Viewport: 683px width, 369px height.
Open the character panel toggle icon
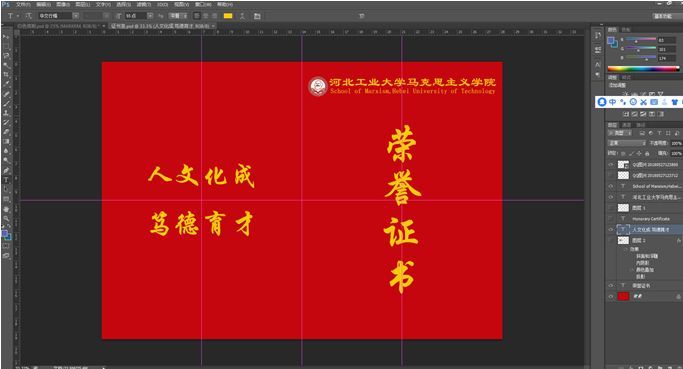tap(257, 16)
